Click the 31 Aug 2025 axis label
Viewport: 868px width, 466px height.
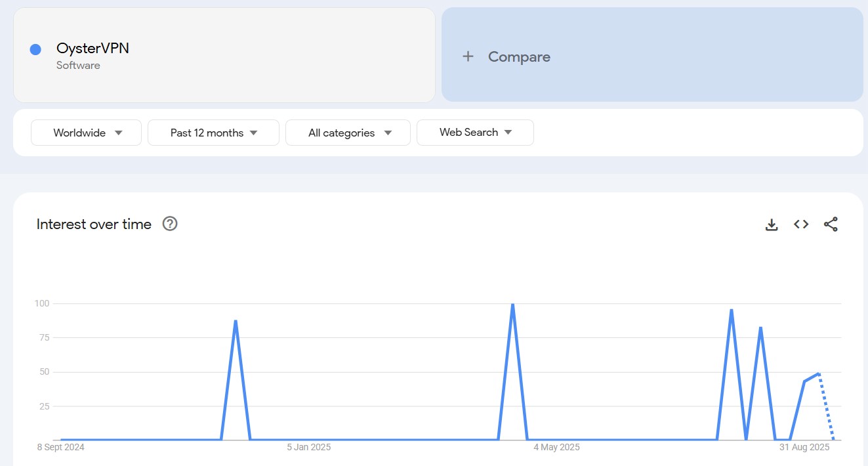point(804,448)
